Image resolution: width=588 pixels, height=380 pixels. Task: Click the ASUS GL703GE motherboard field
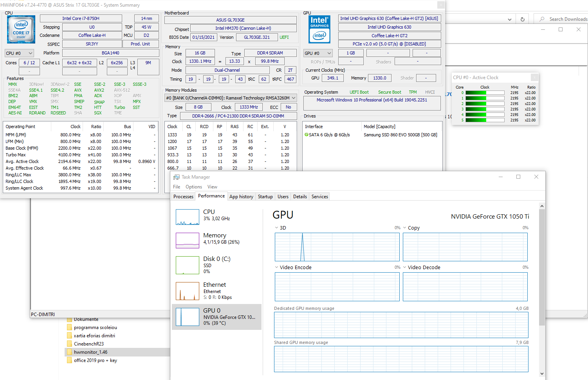pyautogui.click(x=230, y=20)
